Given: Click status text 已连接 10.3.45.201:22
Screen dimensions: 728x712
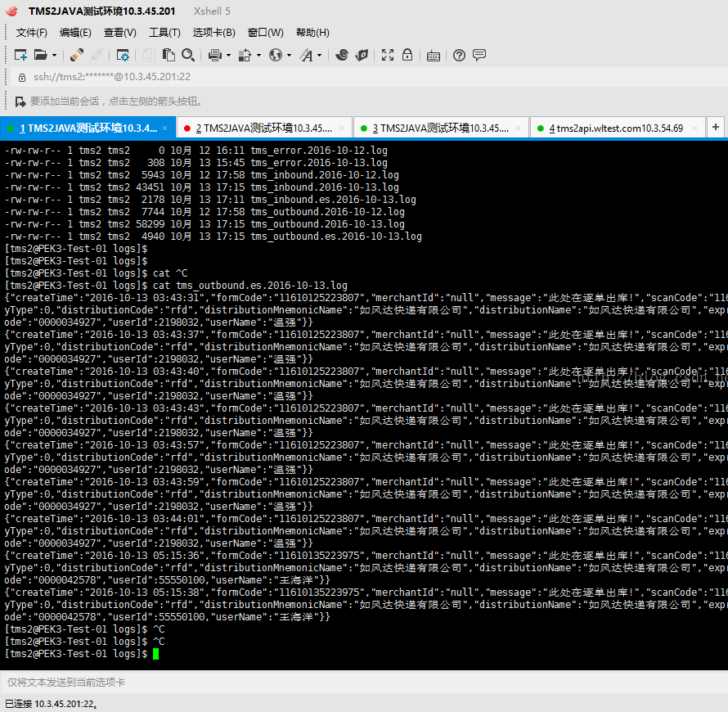Looking at the screenshot, I should pos(51,704).
